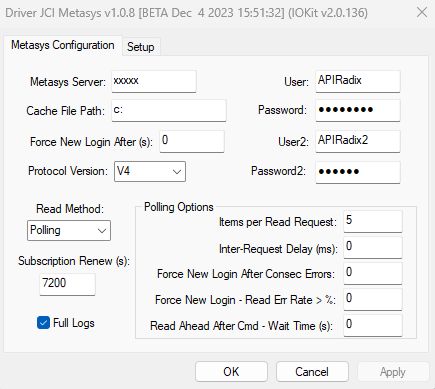Focus the Password2 field
The image size is (435, 389).
tap(358, 172)
